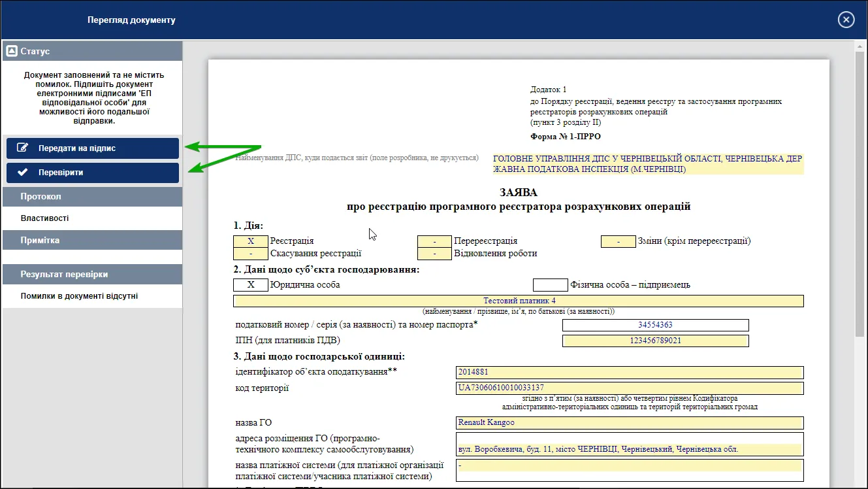The height and width of the screenshot is (489, 868).
Task: Click the ІПН field 123456789021
Action: click(655, 341)
